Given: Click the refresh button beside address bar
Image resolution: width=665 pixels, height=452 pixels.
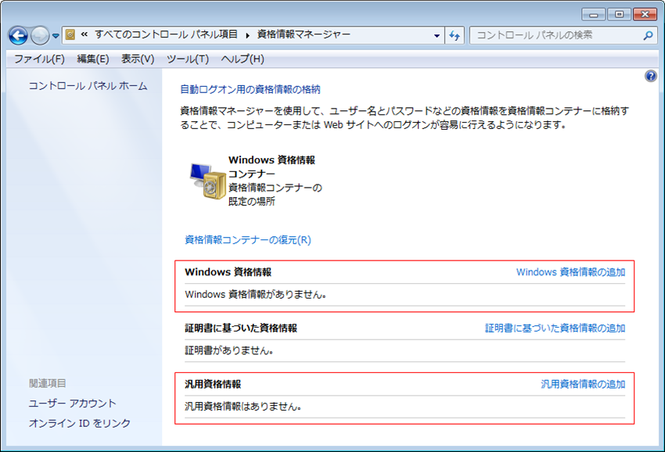Looking at the screenshot, I should 454,36.
